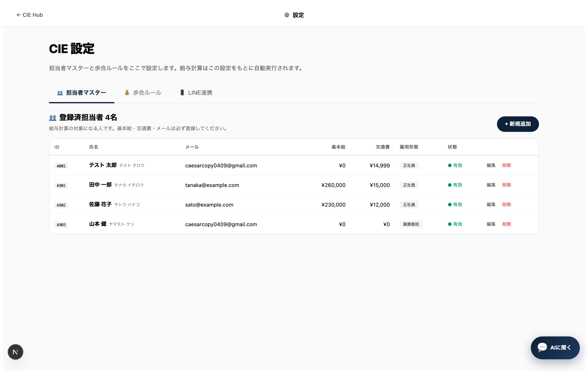Click 有効 status in 山本 健 row
This screenshot has width=588, height=374.
tap(455, 224)
